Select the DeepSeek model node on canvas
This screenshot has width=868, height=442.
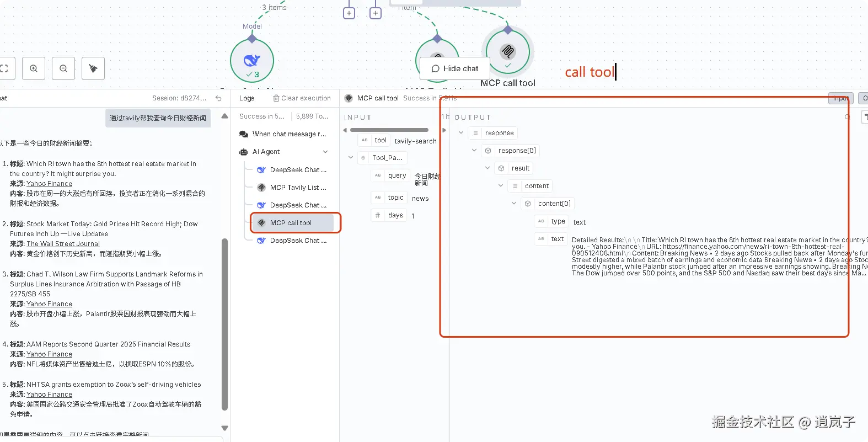click(x=252, y=61)
